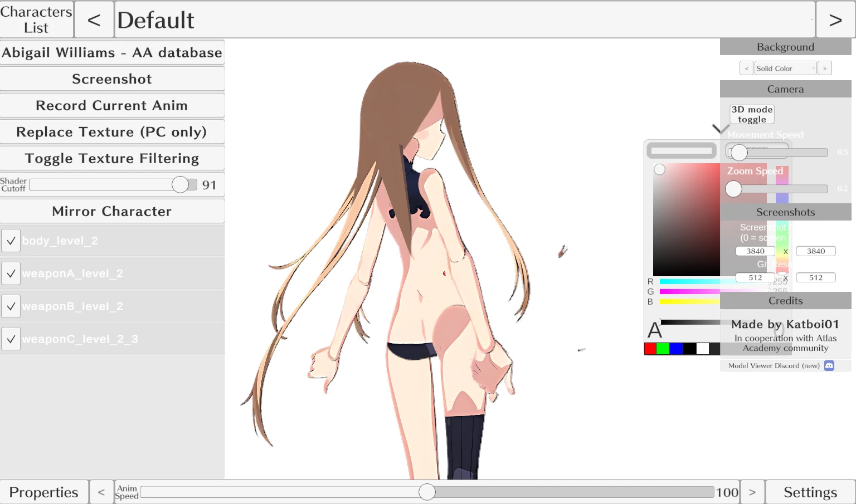The width and height of the screenshot is (856, 504).
Task: Click the left arrow beside Anim Speed
Action: [101, 492]
